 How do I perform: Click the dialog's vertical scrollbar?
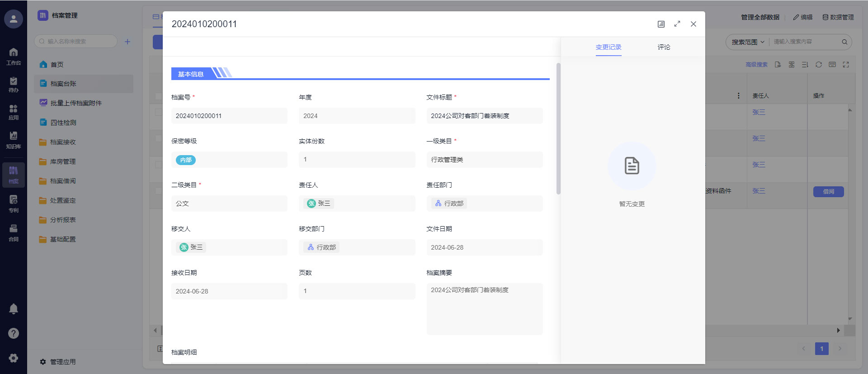pos(558,129)
